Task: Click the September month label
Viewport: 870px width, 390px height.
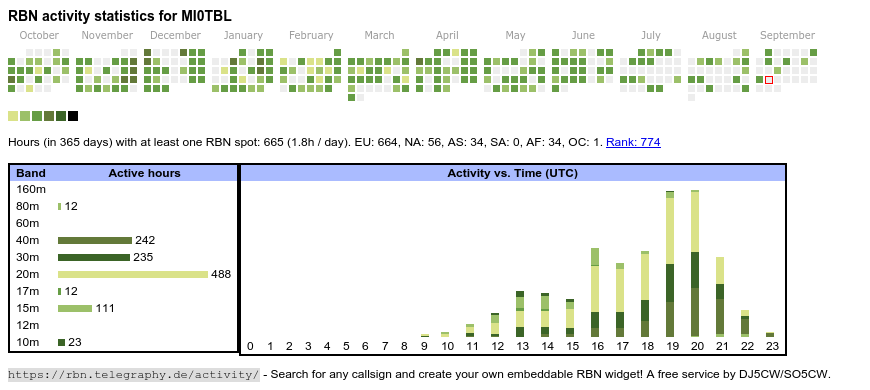Action: pyautogui.click(x=787, y=36)
